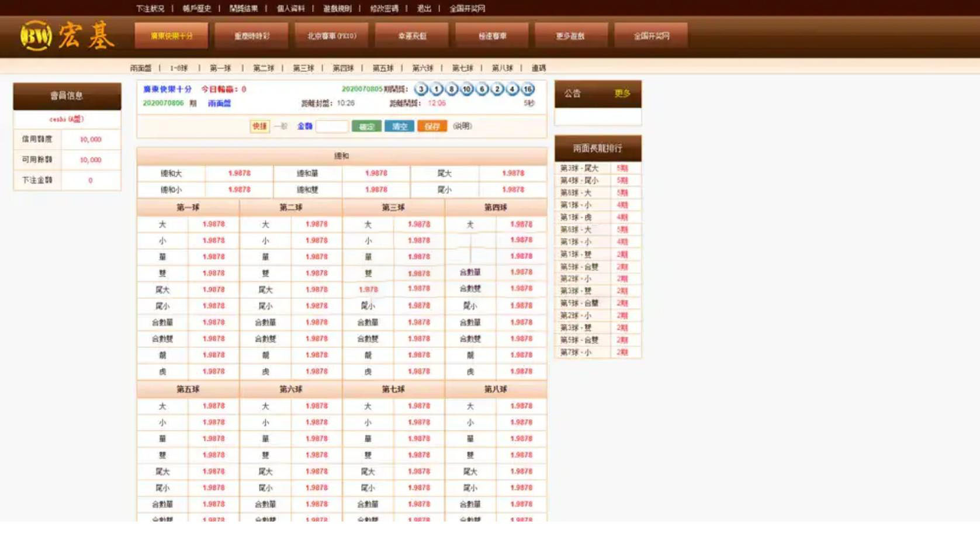Click the drawn ball numbered 4
Image resolution: width=980 pixels, height=549 pixels.
tap(512, 89)
